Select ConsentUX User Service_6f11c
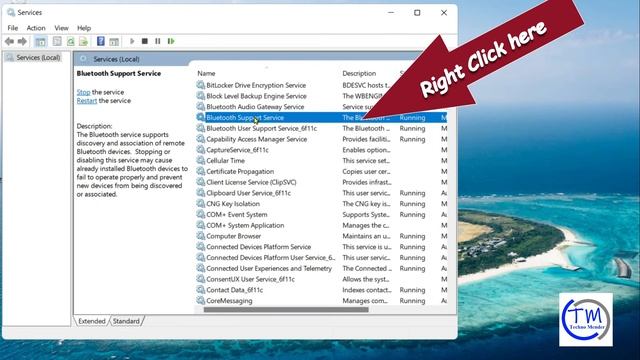This screenshot has width=640, height=360. [x=251, y=279]
